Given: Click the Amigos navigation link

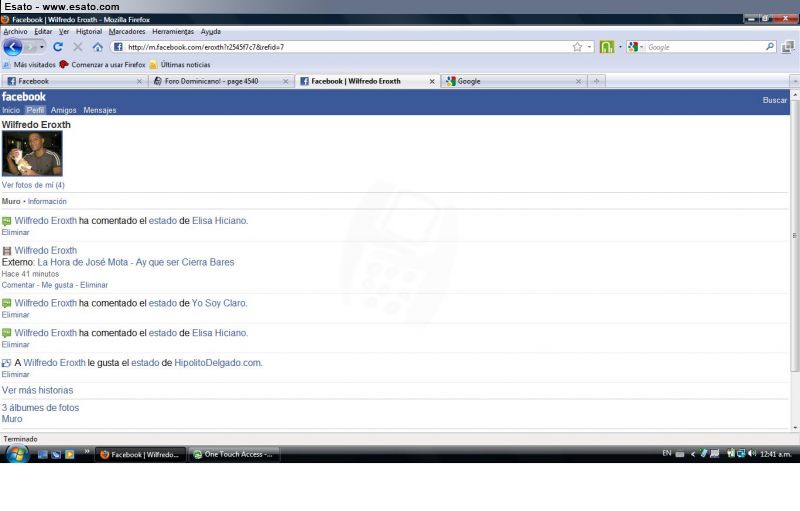Looking at the screenshot, I should [64, 110].
